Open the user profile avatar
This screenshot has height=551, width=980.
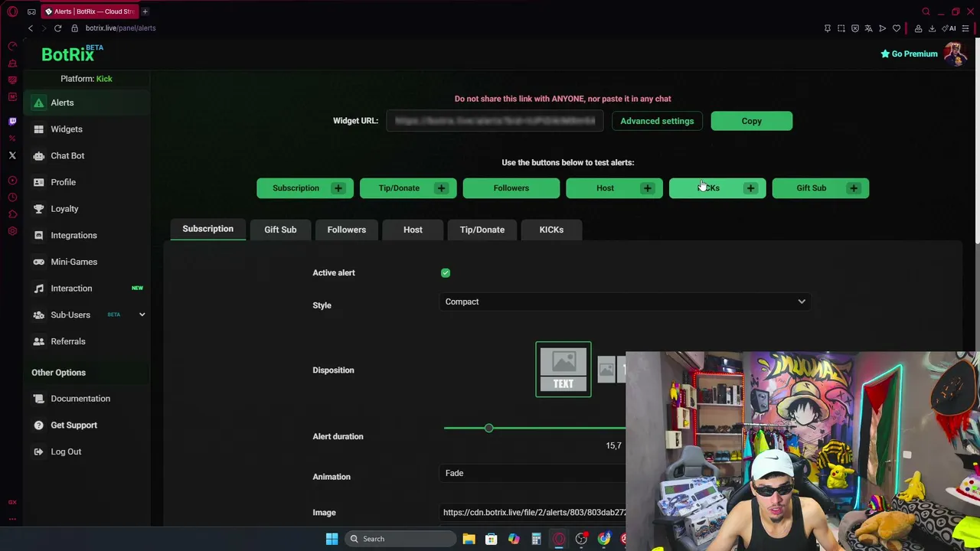coord(955,54)
